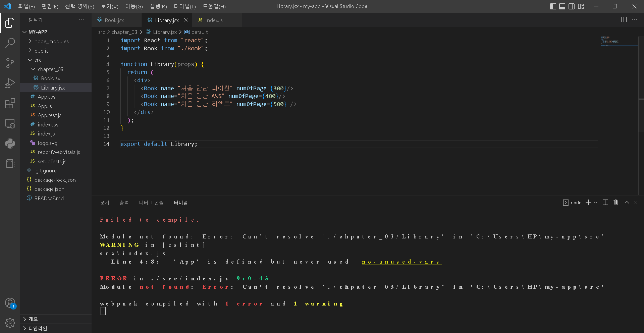This screenshot has height=333, width=644.
Task: Open the Accounts menu
Action: click(10, 303)
